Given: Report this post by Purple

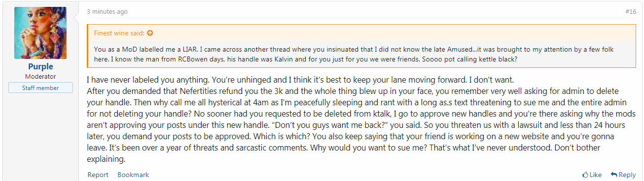Looking at the screenshot, I should pos(98,175).
